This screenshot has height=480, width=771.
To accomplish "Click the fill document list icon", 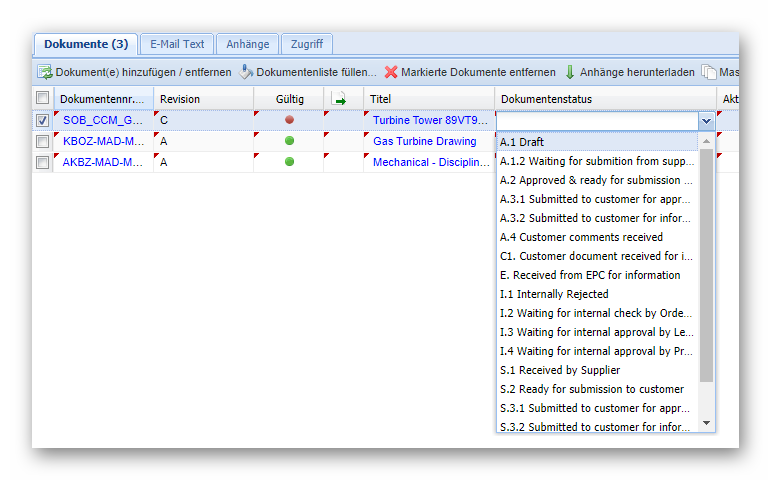I will click(245, 72).
